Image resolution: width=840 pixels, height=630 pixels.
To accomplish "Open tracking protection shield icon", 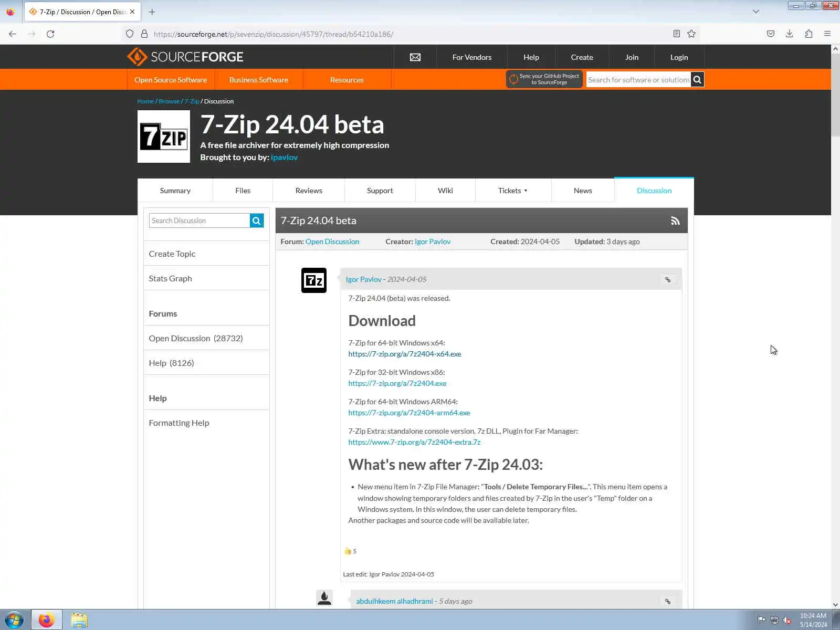I will pos(130,34).
